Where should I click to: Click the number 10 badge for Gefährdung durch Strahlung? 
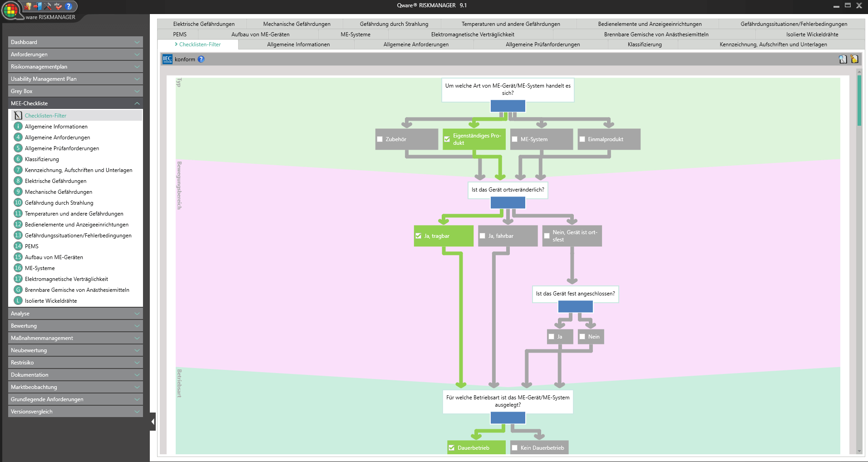tap(18, 202)
